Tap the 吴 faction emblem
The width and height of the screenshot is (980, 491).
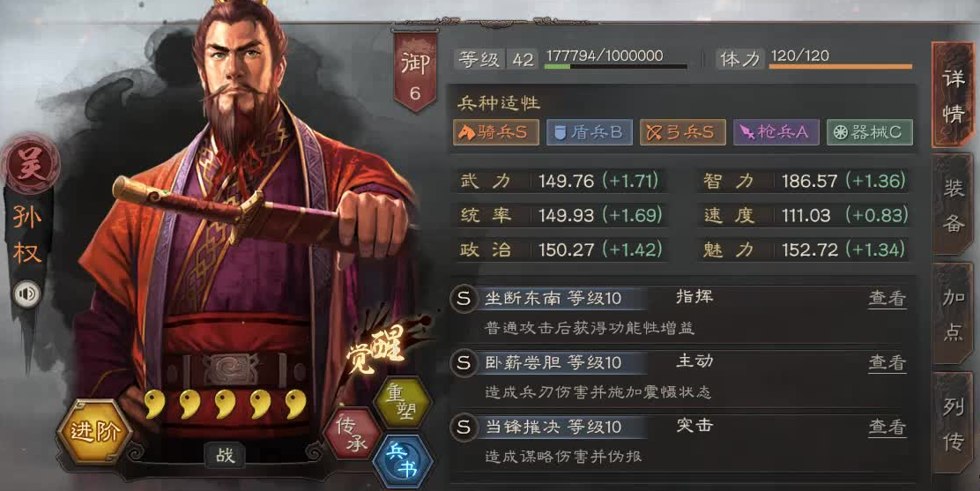pyautogui.click(x=31, y=165)
